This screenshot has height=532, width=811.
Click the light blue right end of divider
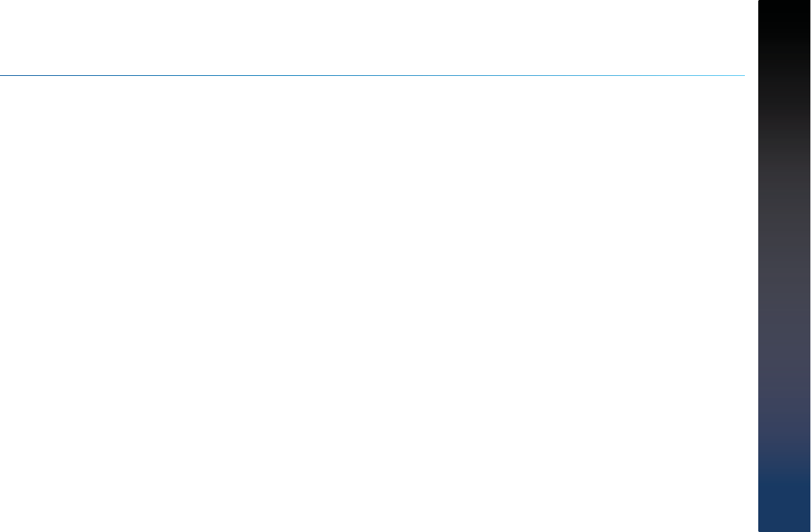pos(724,75)
